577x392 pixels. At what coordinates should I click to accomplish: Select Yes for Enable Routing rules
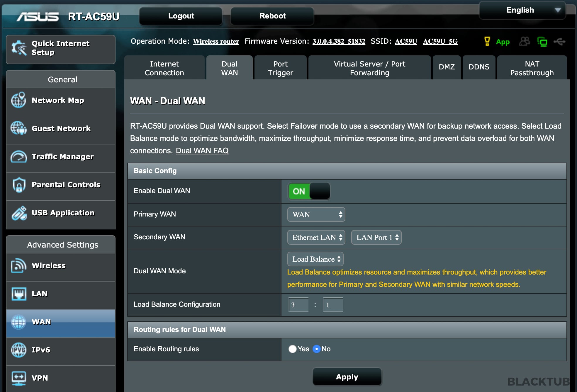(293, 349)
